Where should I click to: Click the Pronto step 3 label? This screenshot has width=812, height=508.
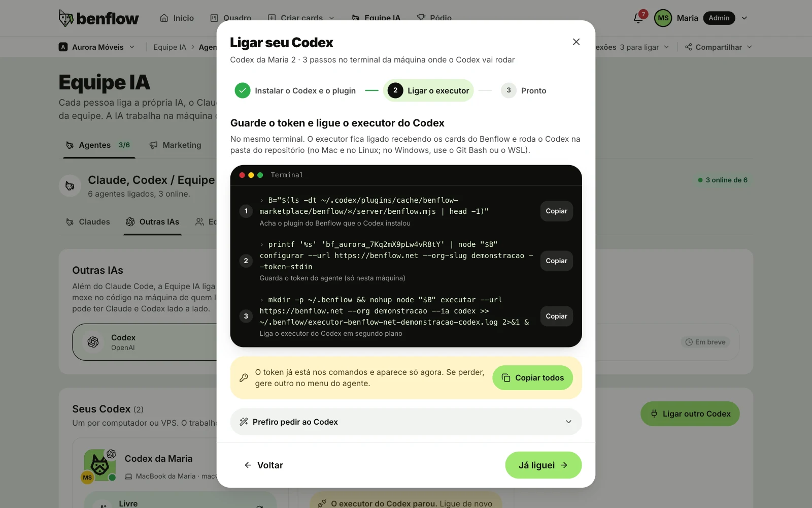[534, 90]
